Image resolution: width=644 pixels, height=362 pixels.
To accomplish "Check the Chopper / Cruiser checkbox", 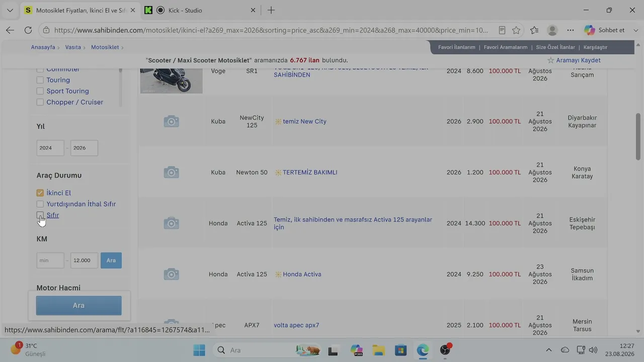I will pos(40,102).
